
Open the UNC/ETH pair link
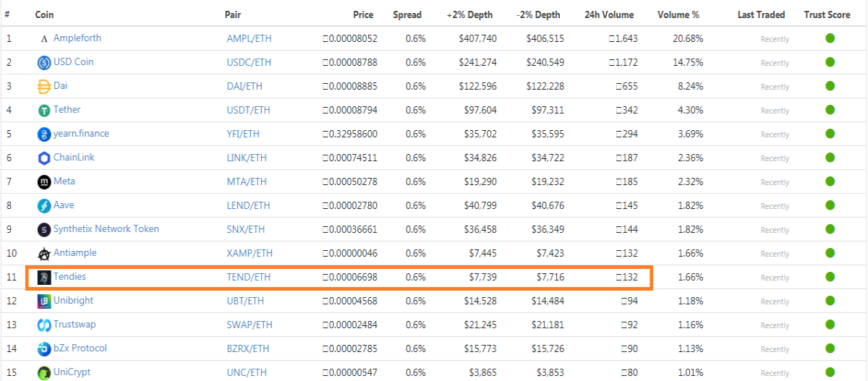click(247, 373)
